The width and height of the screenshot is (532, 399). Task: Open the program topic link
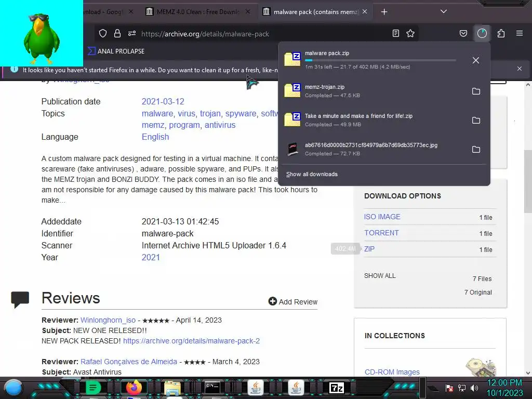pyautogui.click(x=184, y=125)
